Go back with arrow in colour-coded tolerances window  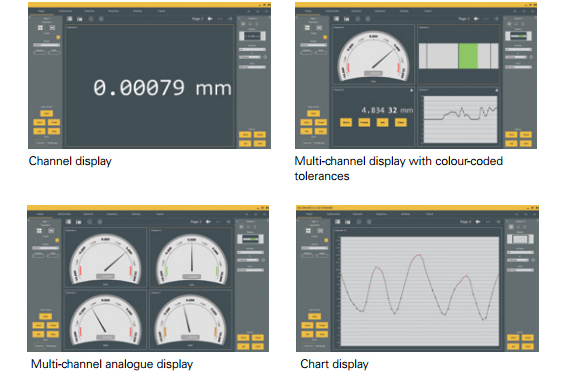click(x=476, y=19)
